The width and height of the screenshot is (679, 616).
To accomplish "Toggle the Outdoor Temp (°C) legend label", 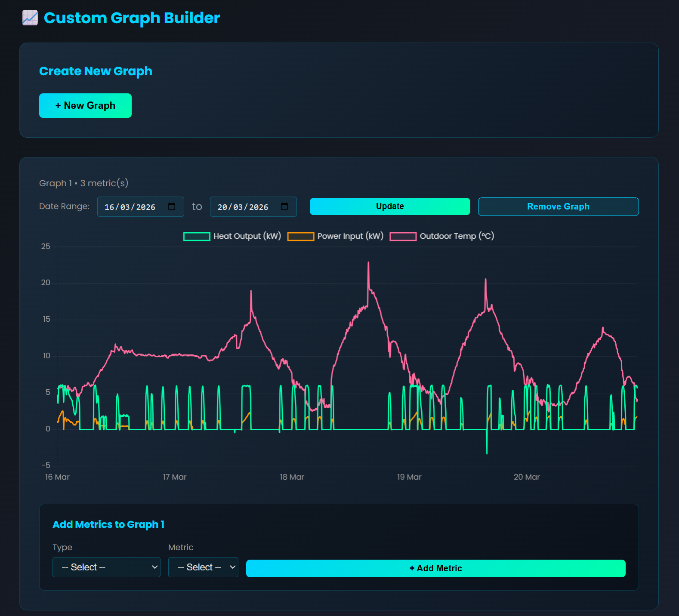I will tap(457, 236).
